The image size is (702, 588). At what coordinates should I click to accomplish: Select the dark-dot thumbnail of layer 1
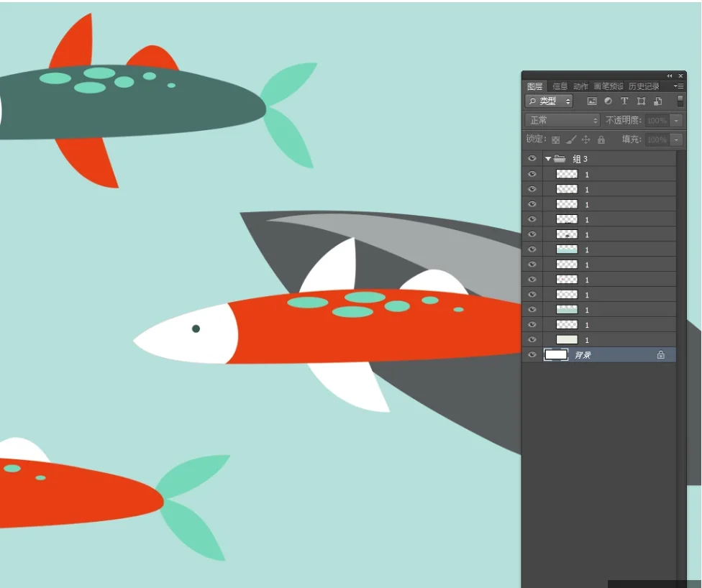pos(567,234)
